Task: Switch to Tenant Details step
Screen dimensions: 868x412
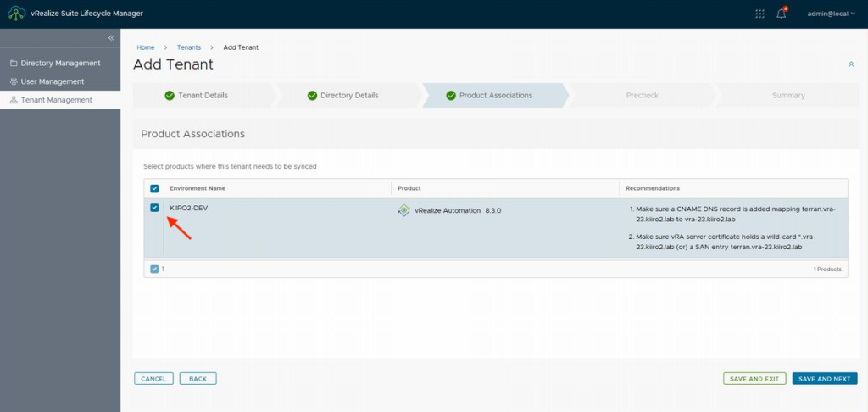Action: pyautogui.click(x=203, y=95)
